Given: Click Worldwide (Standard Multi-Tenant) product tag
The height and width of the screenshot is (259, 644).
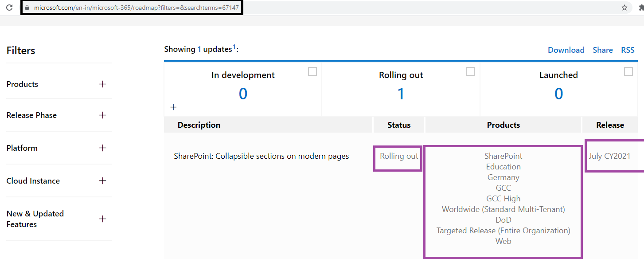Looking at the screenshot, I should click(503, 209).
